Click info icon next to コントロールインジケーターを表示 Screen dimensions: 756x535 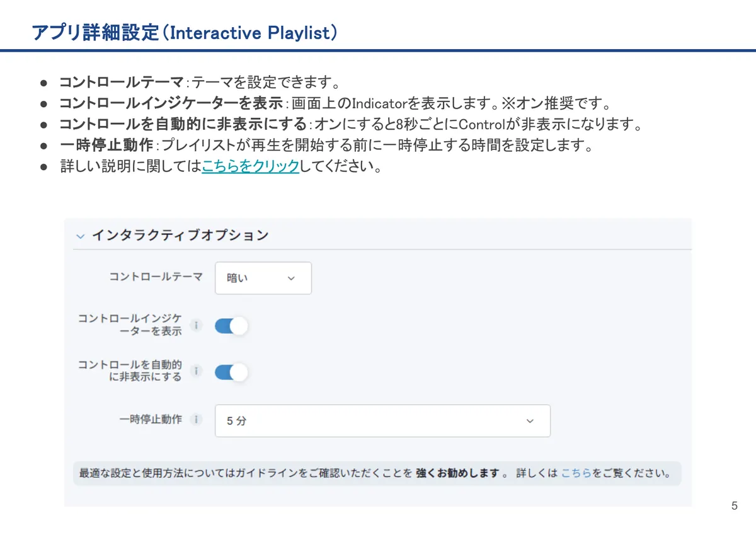point(196,326)
